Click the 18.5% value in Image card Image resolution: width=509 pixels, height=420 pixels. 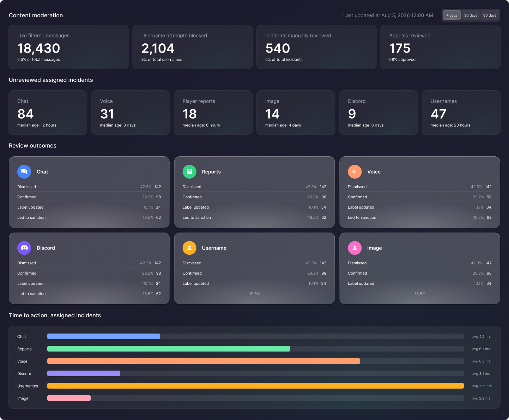tap(420, 294)
